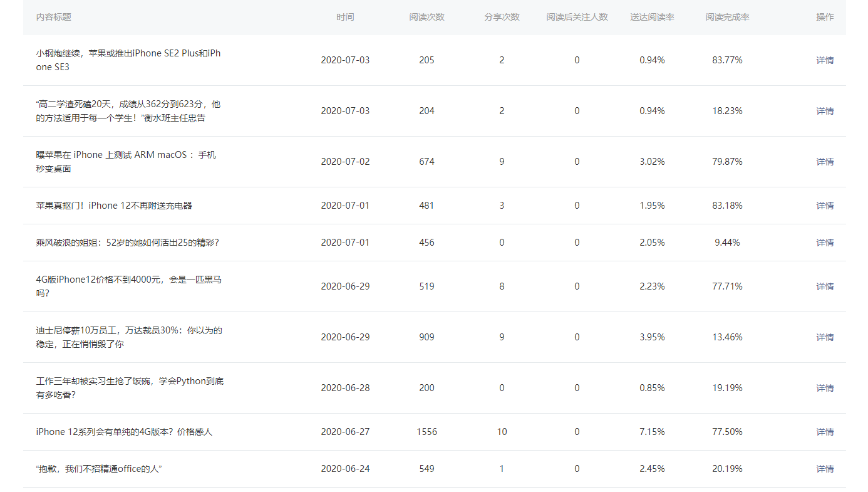This screenshot has height=492, width=868.
Task: Click delivery read rate 0.85%
Action: coord(652,388)
